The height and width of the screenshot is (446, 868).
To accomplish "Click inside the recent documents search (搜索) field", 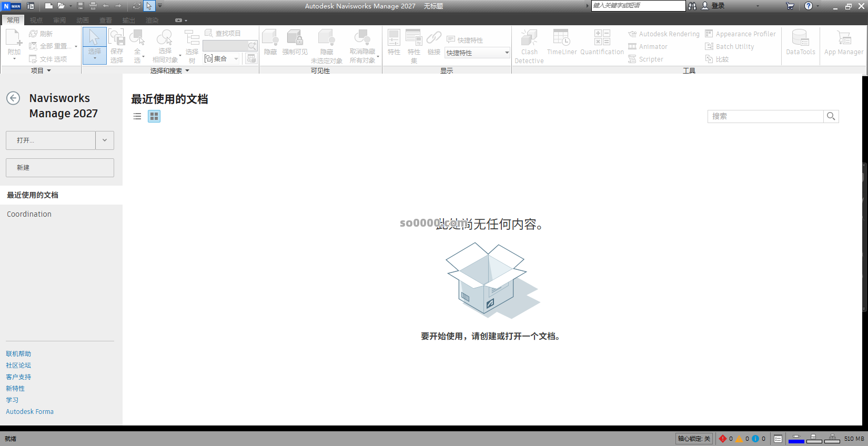I will [x=765, y=116].
